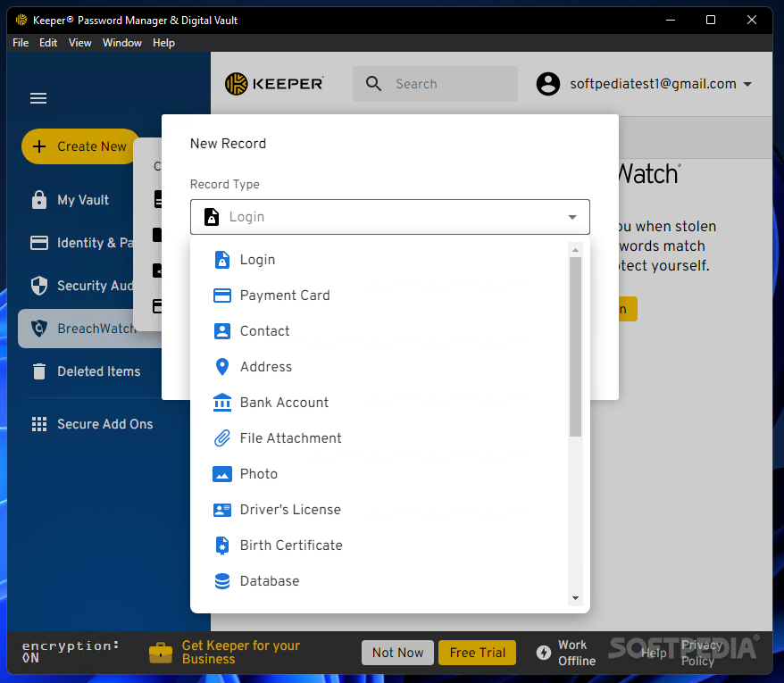Screen dimensions: 784x683
Task: Click the Identity & Payments card icon
Action: pyautogui.click(x=39, y=243)
